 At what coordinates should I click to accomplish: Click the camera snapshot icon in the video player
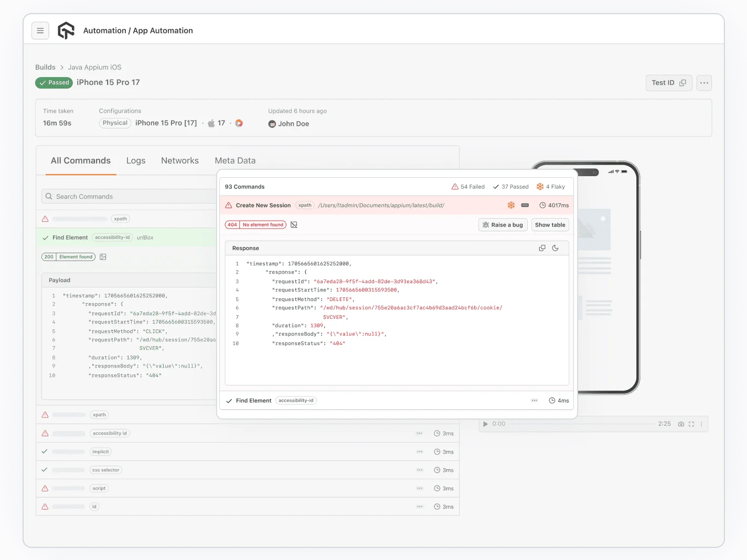click(x=681, y=424)
